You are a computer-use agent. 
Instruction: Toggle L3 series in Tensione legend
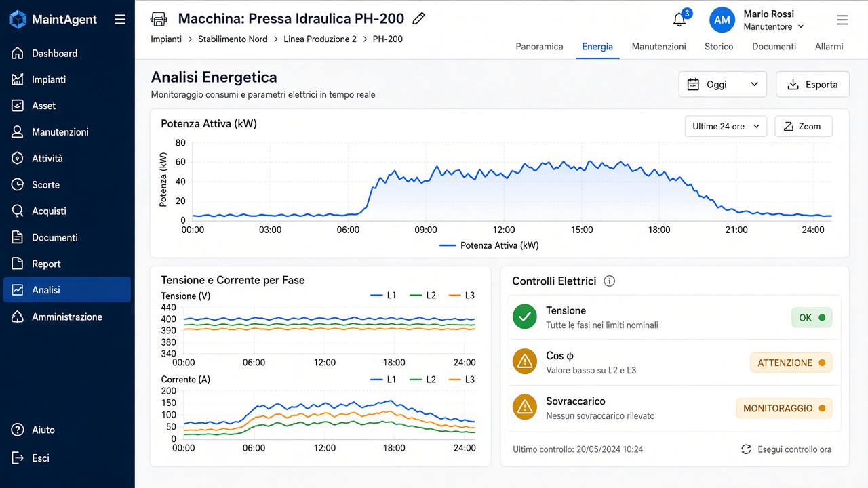tap(461, 296)
